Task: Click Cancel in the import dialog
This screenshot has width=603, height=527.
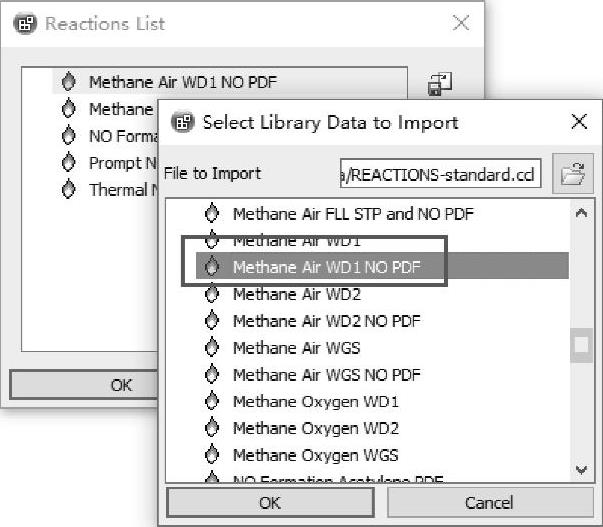Action: [490, 502]
